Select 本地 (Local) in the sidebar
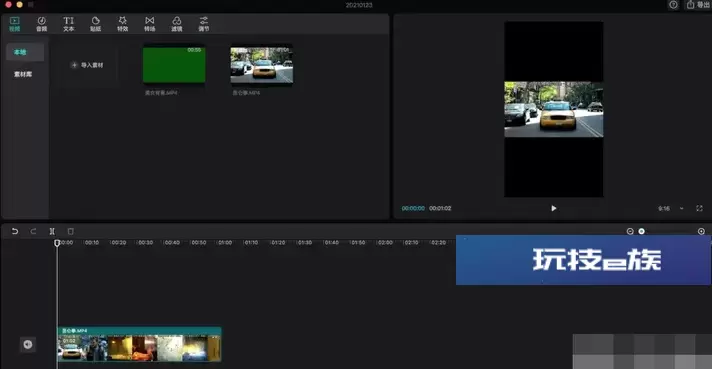712x369 pixels. click(25, 52)
